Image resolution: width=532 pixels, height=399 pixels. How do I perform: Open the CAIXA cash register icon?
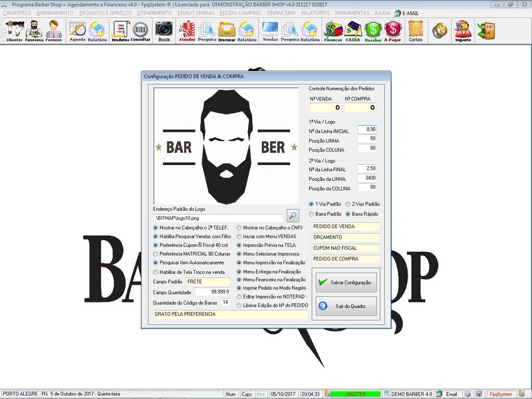tap(353, 31)
